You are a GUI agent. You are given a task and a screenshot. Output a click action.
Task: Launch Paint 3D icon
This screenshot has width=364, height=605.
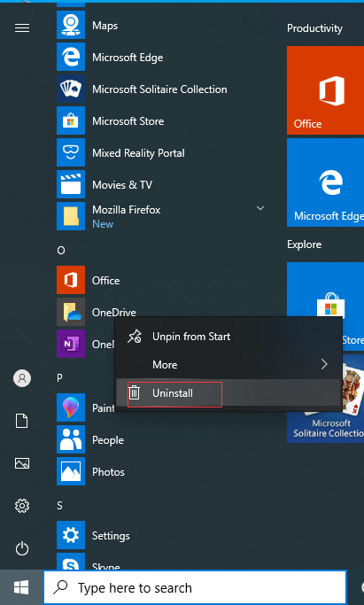[x=71, y=407]
